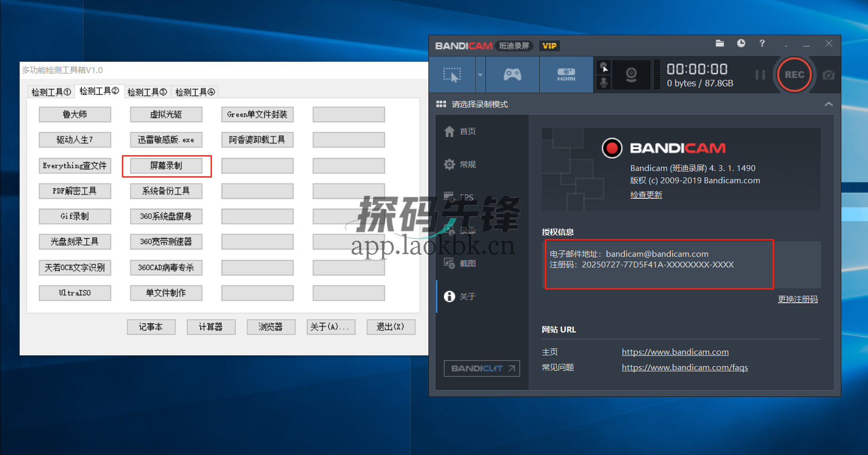Open 浏览器 browser button
This screenshot has width=868, height=455.
(271, 327)
